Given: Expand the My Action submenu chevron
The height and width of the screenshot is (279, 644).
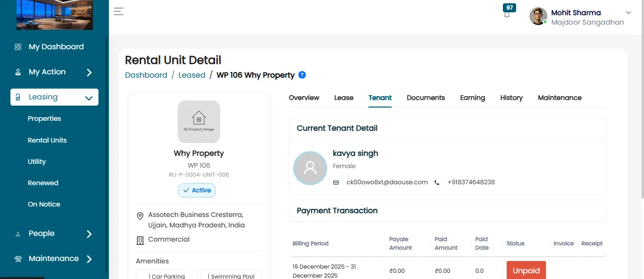Looking at the screenshot, I should [x=89, y=72].
